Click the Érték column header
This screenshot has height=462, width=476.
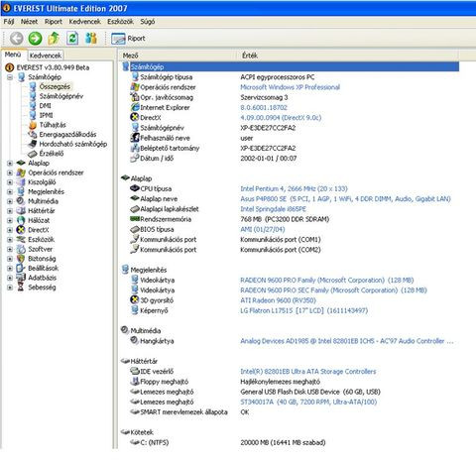coord(348,56)
